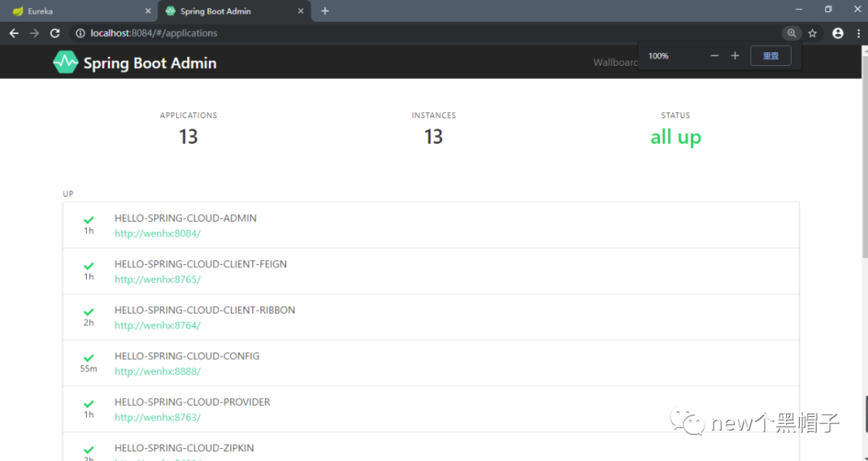Open the user profile icon
This screenshot has width=868, height=461.
837,33
